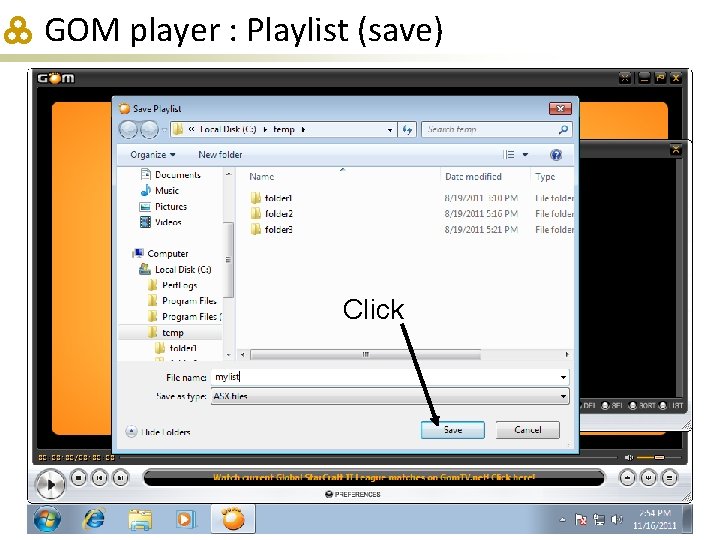Expand the Save as type dropdown
The height and width of the screenshot is (540, 720).
(x=563, y=396)
